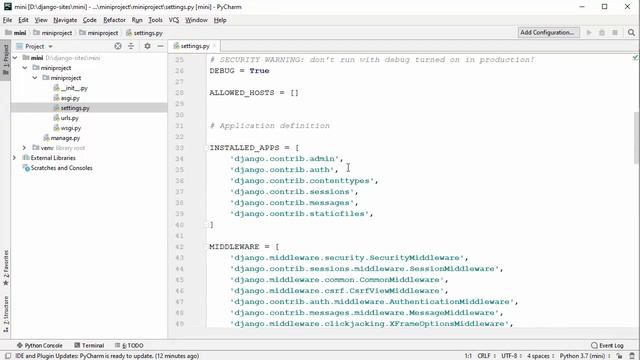Open Search Everywhere magnifier icon
640x360 pixels.
pos(631,32)
